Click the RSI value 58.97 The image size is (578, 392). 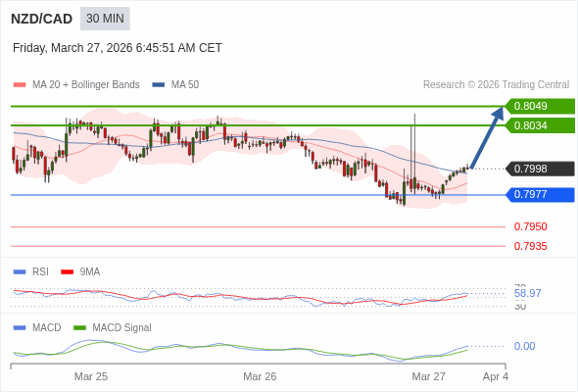click(x=527, y=294)
